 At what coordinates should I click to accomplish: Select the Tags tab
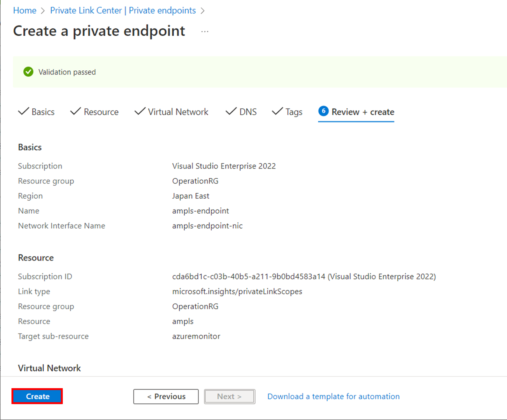coord(294,112)
